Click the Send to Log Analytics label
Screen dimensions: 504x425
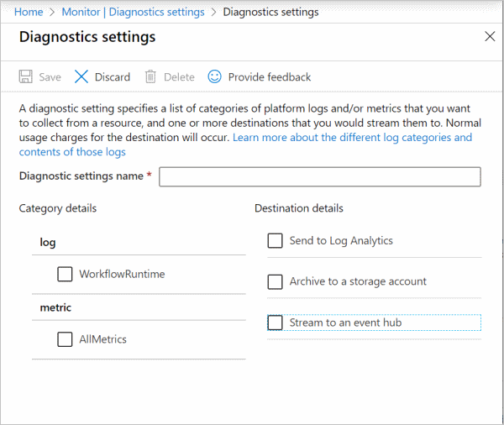point(341,241)
